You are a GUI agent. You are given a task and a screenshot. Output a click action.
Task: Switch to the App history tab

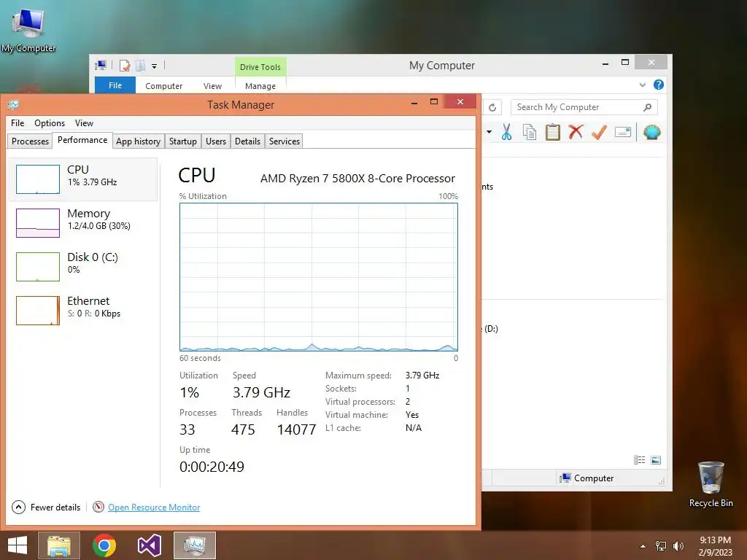(x=138, y=141)
